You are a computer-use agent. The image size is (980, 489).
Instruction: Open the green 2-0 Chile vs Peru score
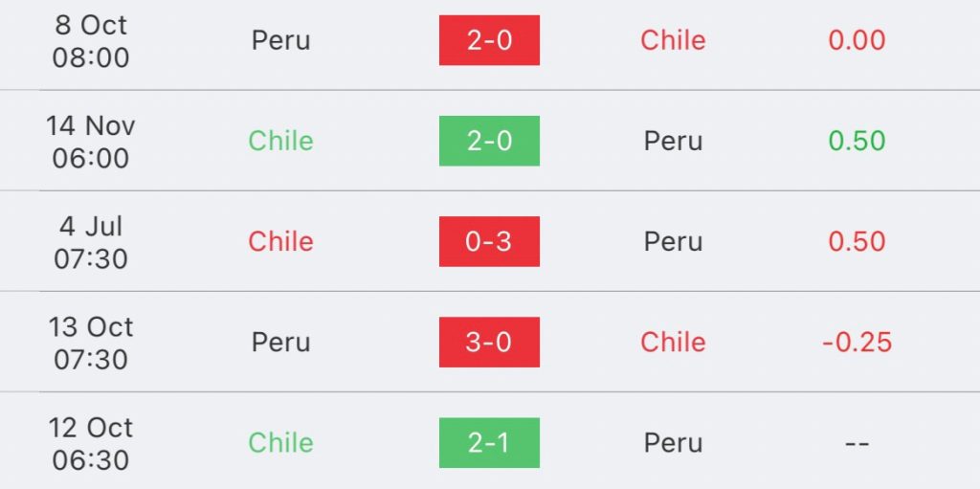489,141
